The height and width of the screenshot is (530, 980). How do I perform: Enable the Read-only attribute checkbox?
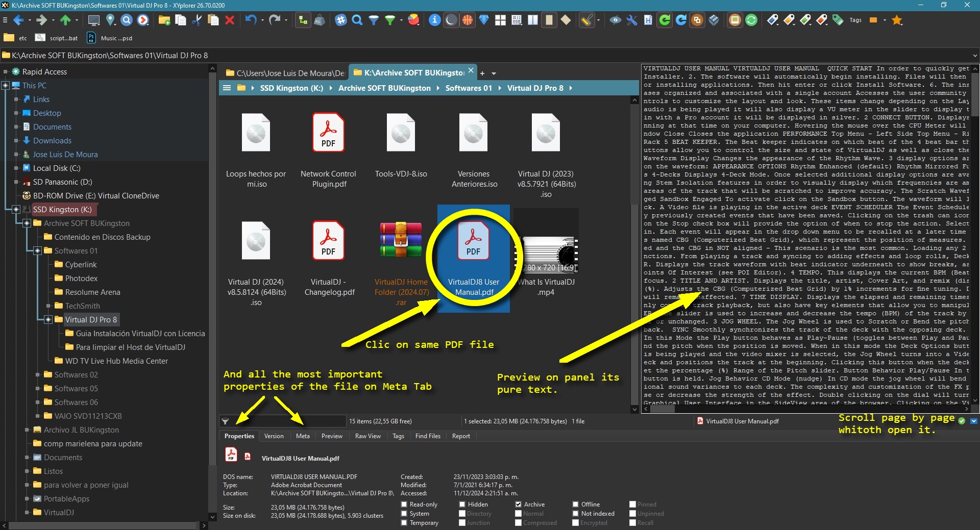click(404, 504)
